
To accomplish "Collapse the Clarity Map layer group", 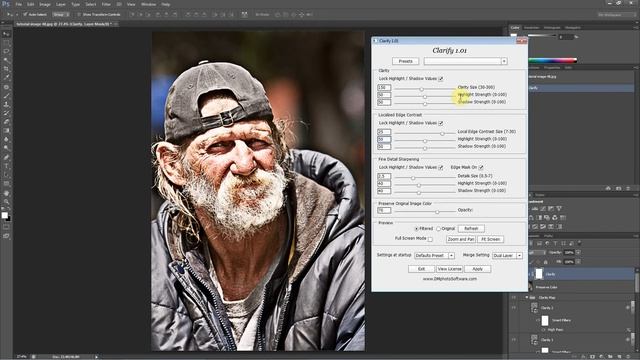I will 527,298.
